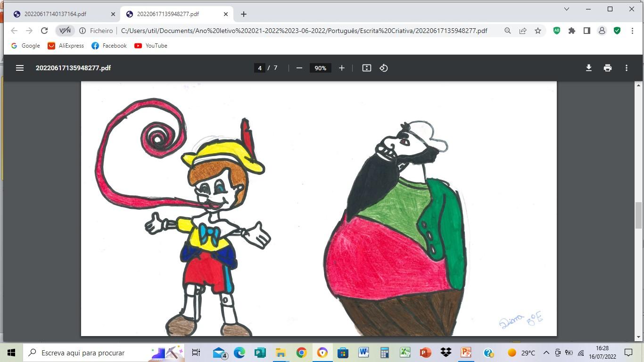Screen dimensions: 644x362
Task: Fit the PDF to page
Action: pos(367,68)
